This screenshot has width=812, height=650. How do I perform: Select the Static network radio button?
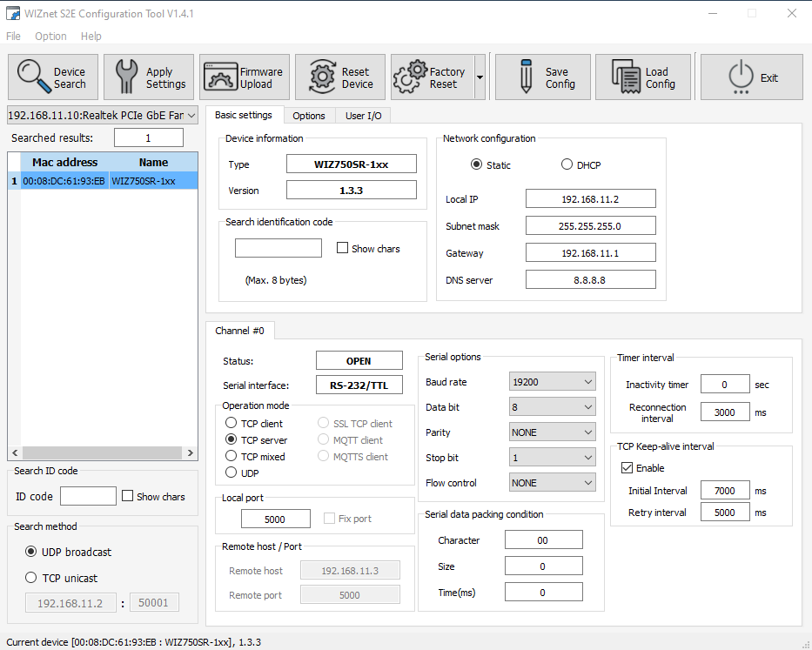tap(476, 164)
